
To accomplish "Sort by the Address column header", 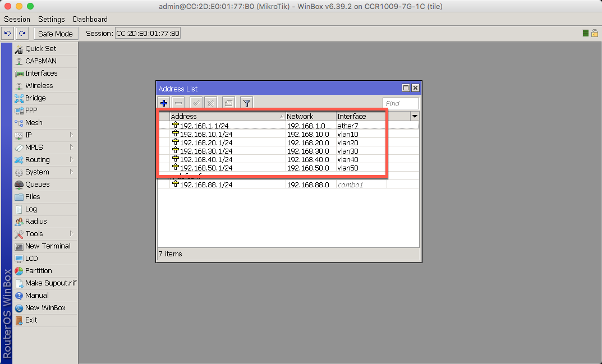I will 228,116.
